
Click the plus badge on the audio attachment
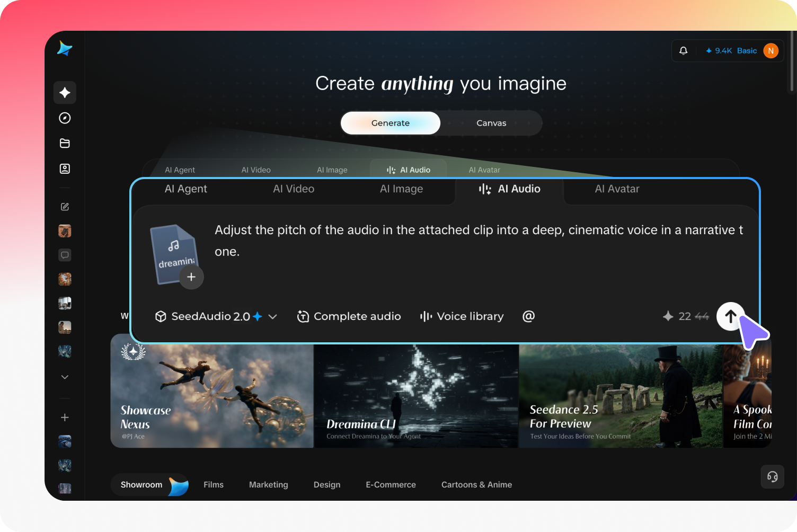[x=191, y=277]
